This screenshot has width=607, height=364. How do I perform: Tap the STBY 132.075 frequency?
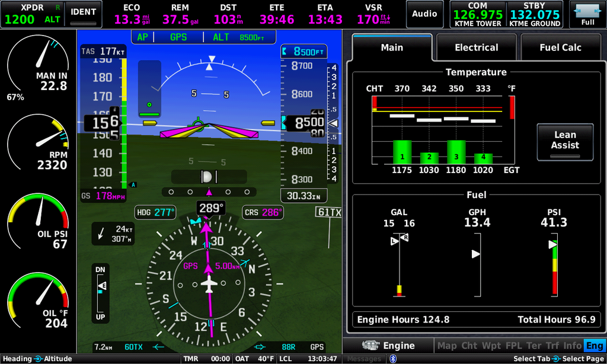click(x=535, y=14)
